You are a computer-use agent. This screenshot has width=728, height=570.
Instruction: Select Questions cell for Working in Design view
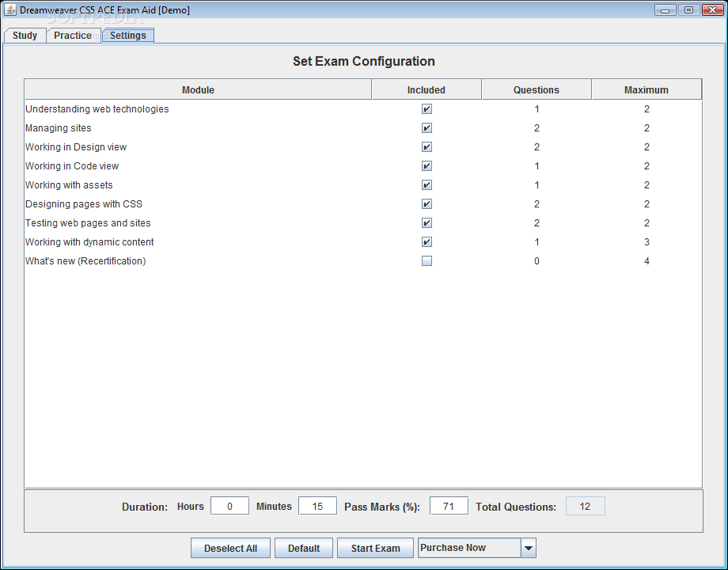(x=537, y=147)
